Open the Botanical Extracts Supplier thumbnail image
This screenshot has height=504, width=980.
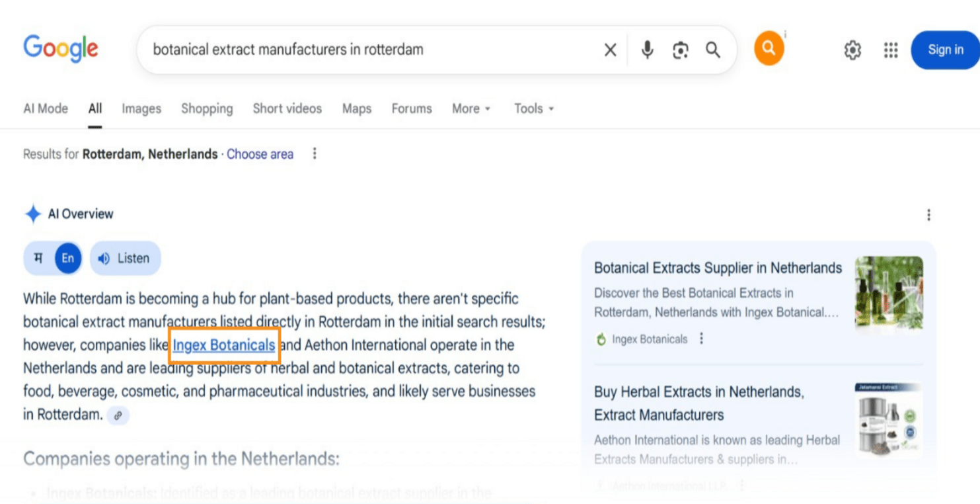click(888, 292)
